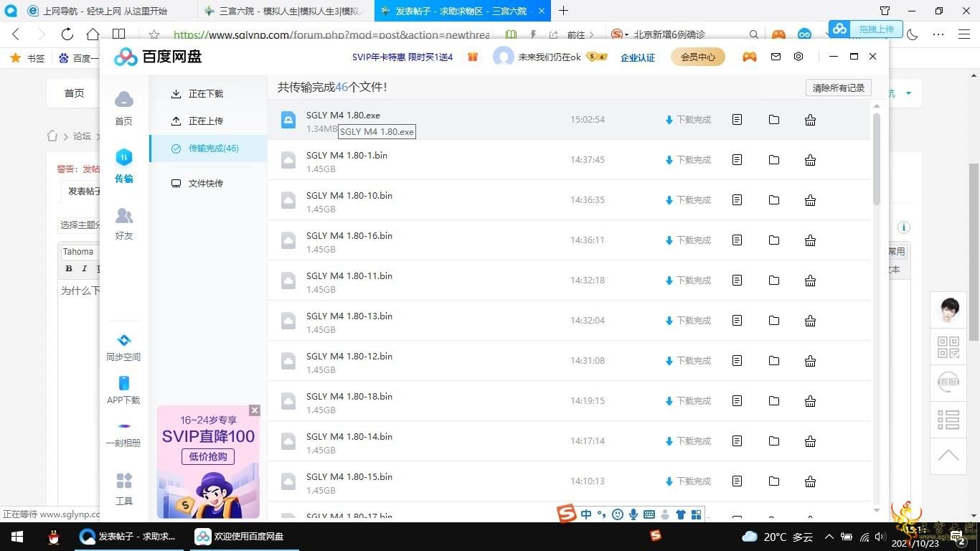Click the 14:19:15 timestamp entry
Viewport: 980px width, 551px height.
[x=588, y=401]
